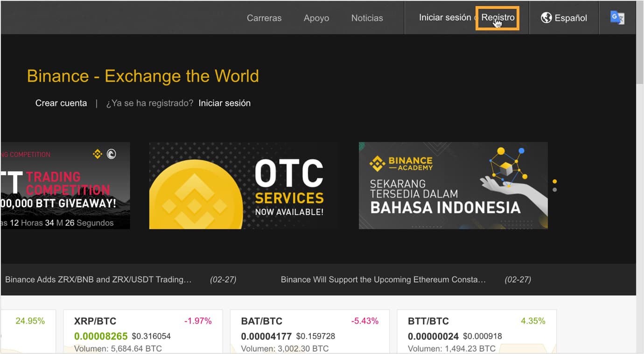Screen dimensions: 644x354
Task: Select the yellow carousel dot
Action: click(x=554, y=181)
